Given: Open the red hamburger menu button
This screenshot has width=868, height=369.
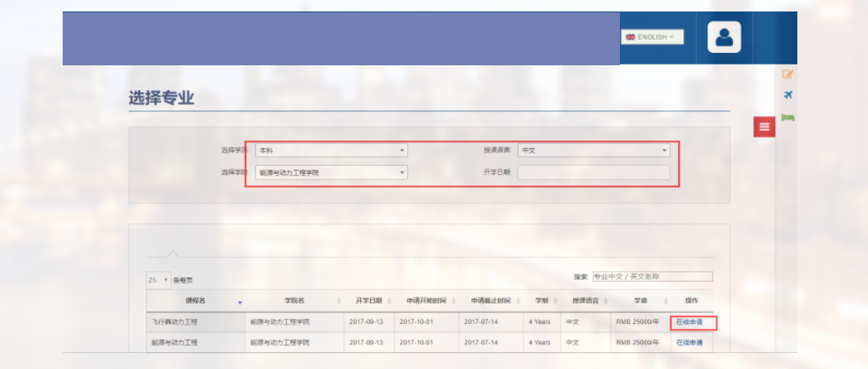Looking at the screenshot, I should (764, 127).
